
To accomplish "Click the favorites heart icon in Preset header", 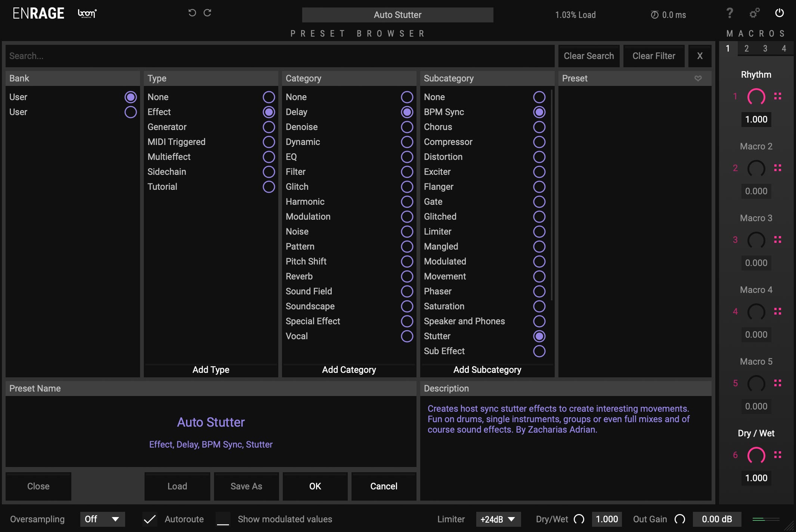I will pyautogui.click(x=698, y=78).
